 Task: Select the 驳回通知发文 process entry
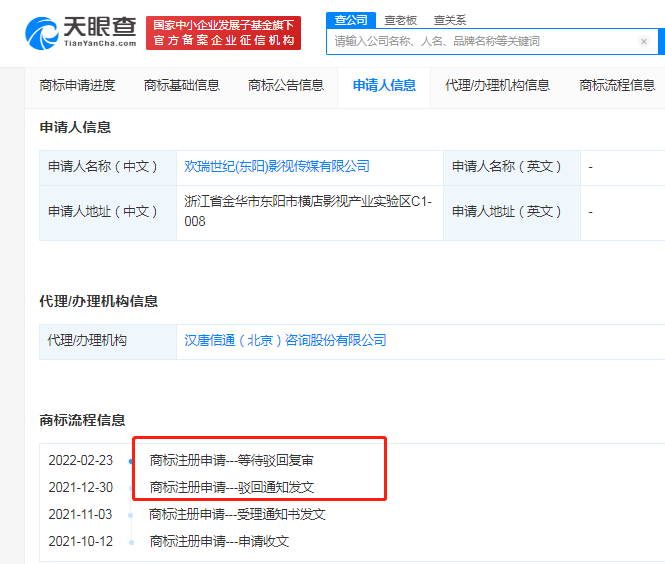(232, 487)
